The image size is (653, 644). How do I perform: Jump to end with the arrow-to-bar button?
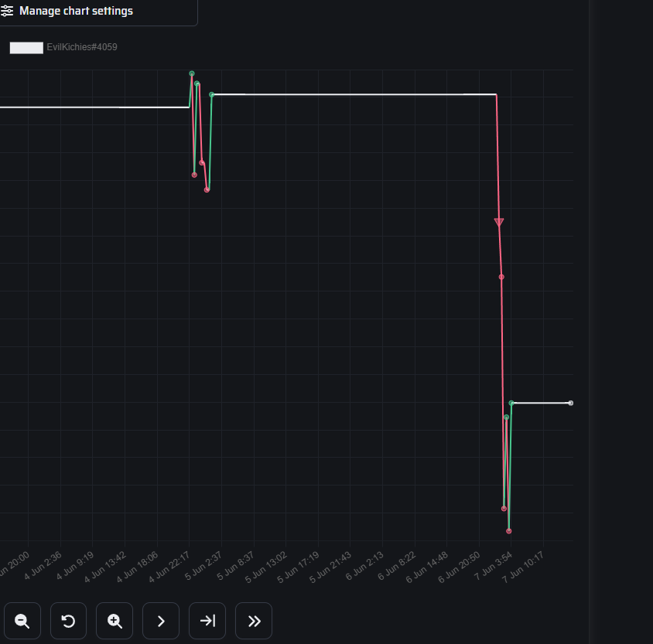point(207,621)
